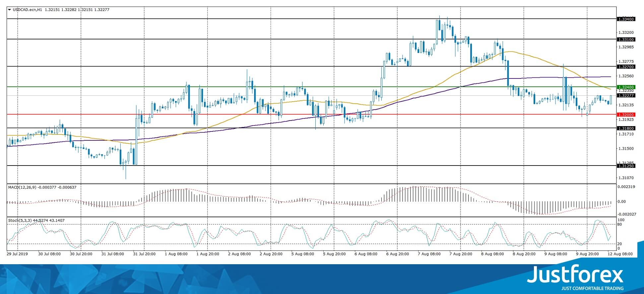Click the 1.31070 price axis value
The width and height of the screenshot is (644, 294).
point(626,177)
